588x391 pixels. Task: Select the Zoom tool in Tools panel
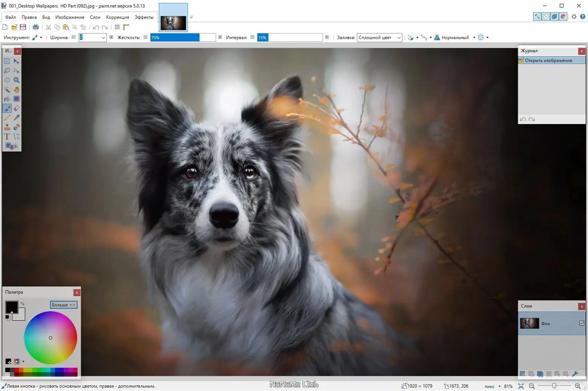click(17, 80)
